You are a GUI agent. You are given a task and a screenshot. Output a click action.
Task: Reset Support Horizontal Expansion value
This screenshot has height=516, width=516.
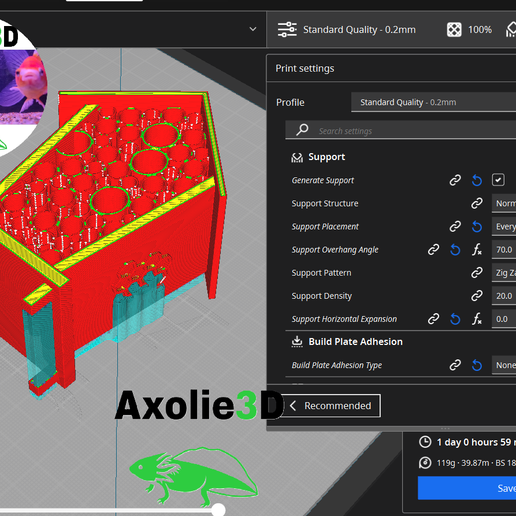click(x=455, y=319)
